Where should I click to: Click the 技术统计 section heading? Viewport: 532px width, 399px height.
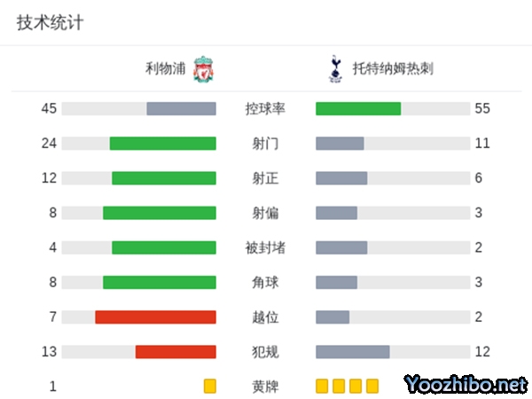pyautogui.click(x=50, y=23)
